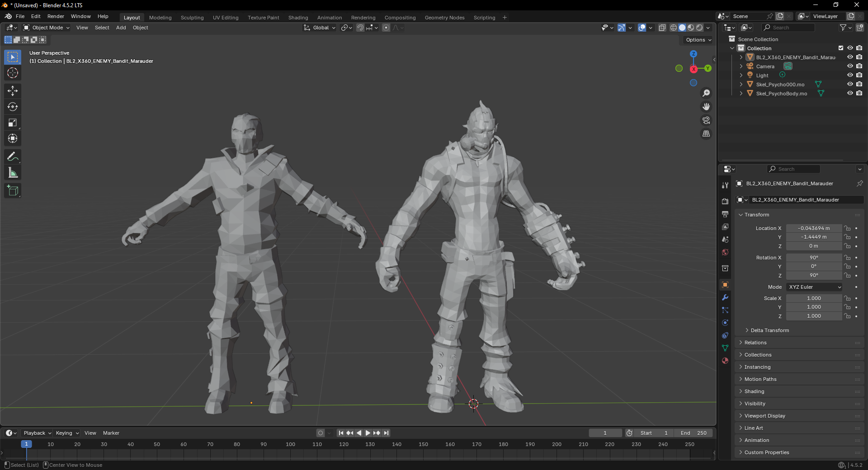Open the File menu
868x470 pixels.
tap(20, 16)
